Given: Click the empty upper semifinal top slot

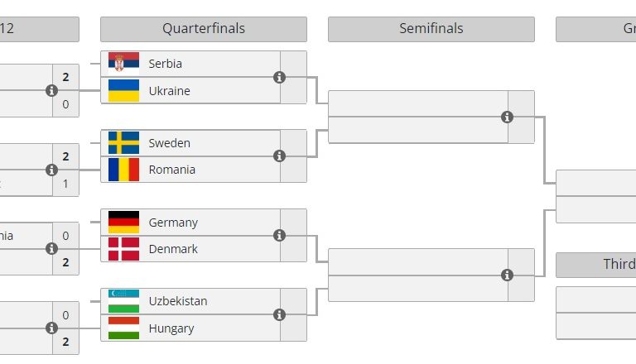Looking at the screenshot, I should [x=418, y=103].
